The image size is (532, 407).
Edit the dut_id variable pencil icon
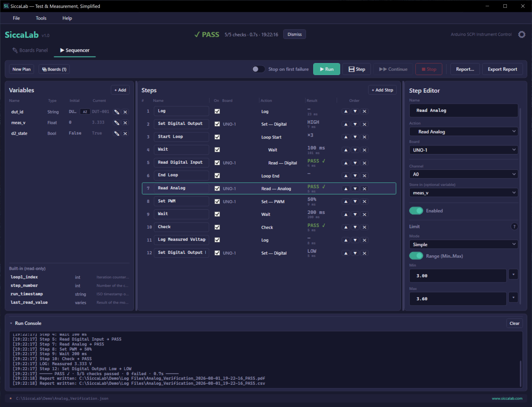(x=117, y=112)
